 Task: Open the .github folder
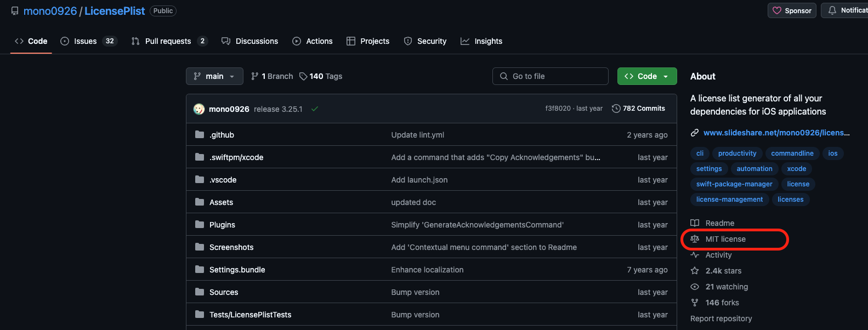222,135
